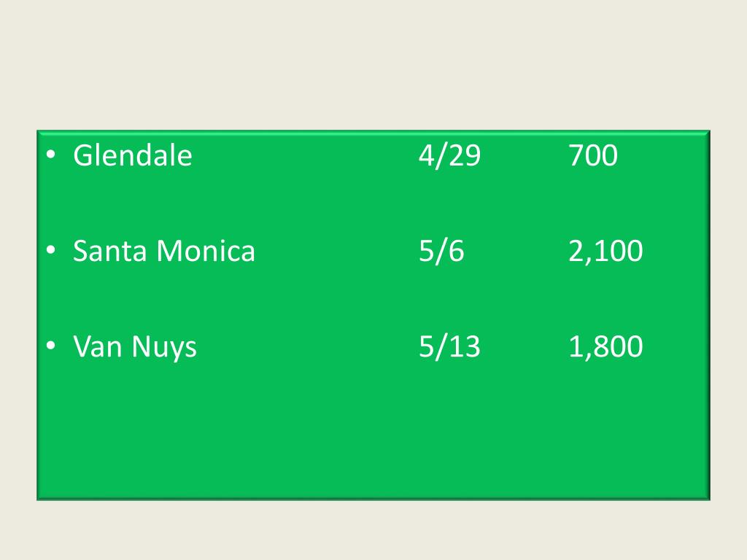Click the 1,800 value
Image resolution: width=747 pixels, height=560 pixels.
(605, 346)
